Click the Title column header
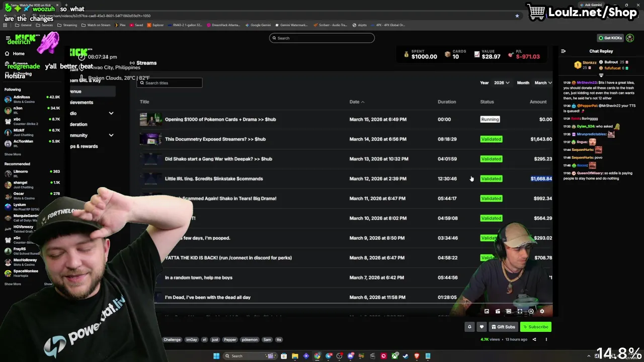This screenshot has height=362, width=644. (x=144, y=102)
